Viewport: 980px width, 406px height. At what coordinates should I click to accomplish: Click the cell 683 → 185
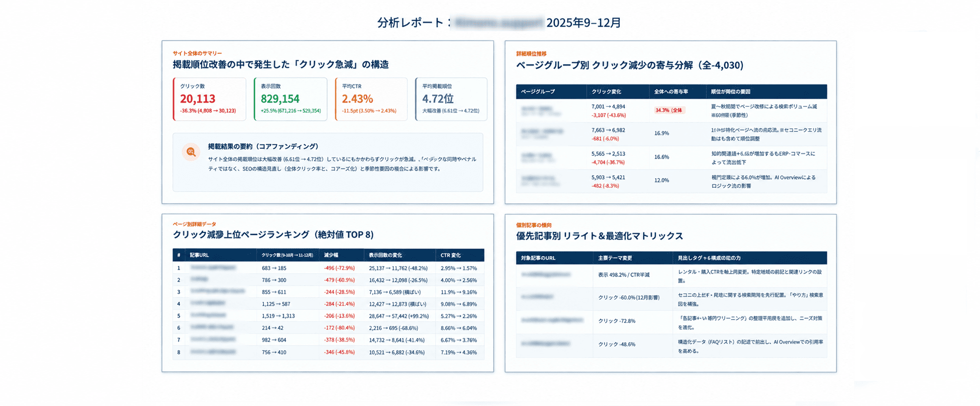tap(274, 268)
